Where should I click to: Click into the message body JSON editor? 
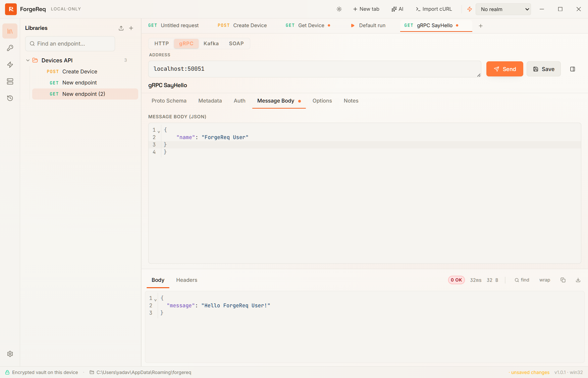point(365,193)
